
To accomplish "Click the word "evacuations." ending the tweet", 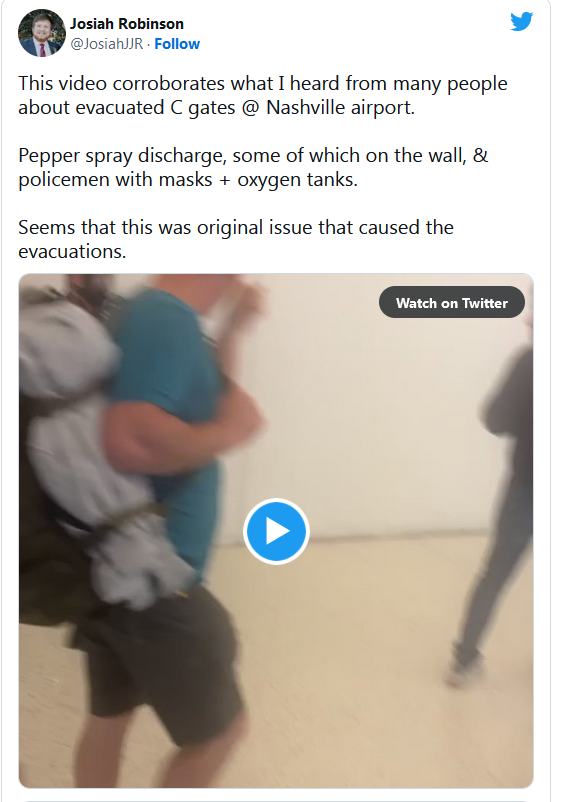I will pos(72,252).
